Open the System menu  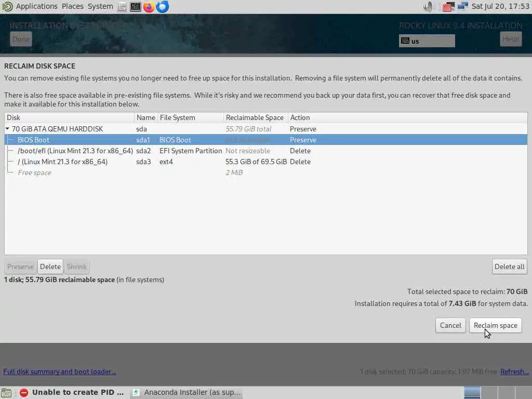100,6
